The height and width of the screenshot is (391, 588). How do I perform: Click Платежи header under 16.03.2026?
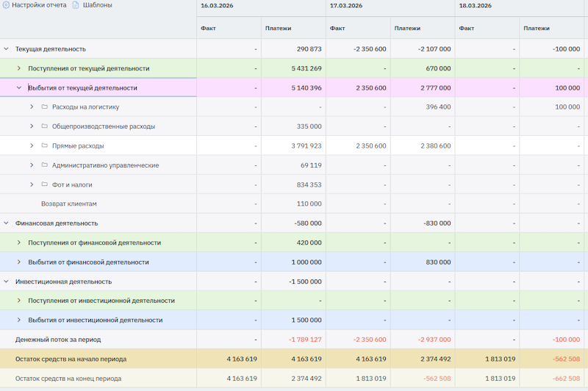pyautogui.click(x=278, y=29)
